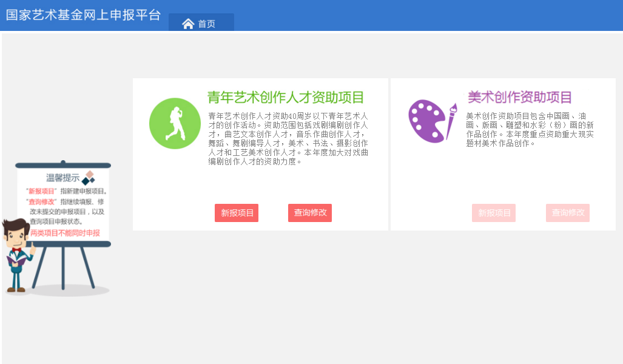This screenshot has width=623, height=364.
Task: Click the 美术创作 project description paragraph
Action: [x=530, y=129]
